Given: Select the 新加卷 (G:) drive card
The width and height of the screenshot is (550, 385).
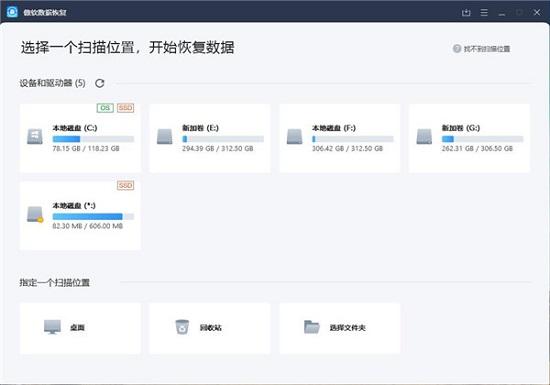Looking at the screenshot, I should [469, 138].
